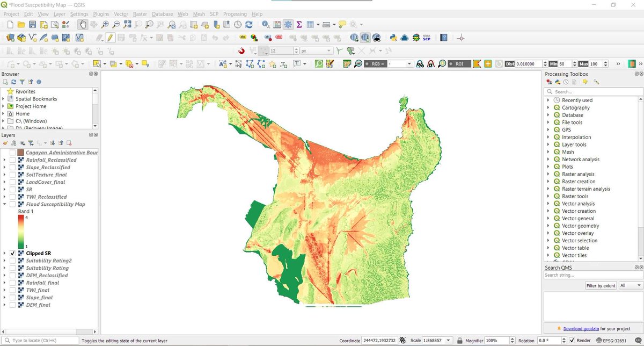
Task: Open Layer Styling panel paintbrush icon
Action: [x=5, y=143]
